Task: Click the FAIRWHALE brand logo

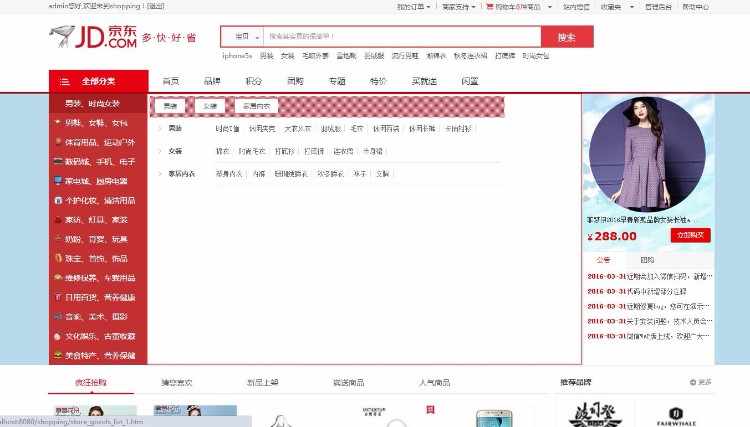Action: (675, 416)
